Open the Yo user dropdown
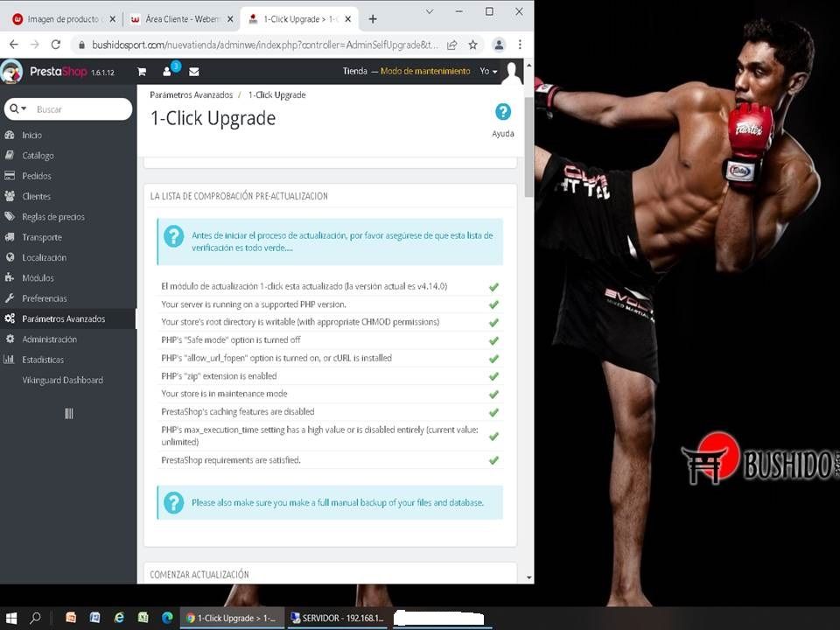Screen dimensions: 840x630 (x=488, y=71)
